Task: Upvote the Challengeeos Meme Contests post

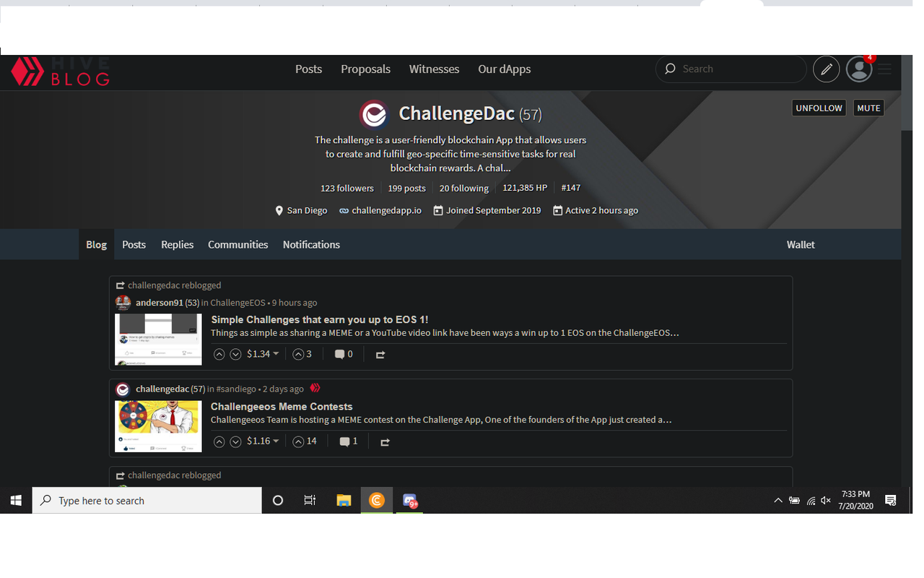Action: (219, 441)
